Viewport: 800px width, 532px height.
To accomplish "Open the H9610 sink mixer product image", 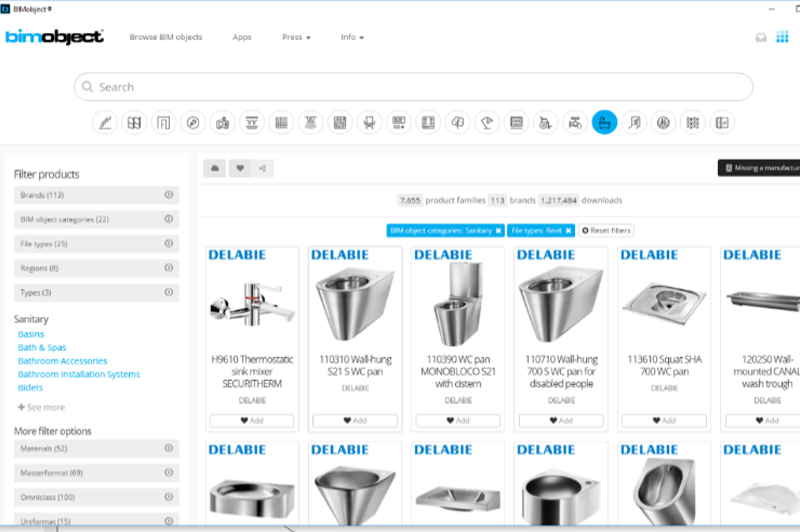I will coord(252,306).
